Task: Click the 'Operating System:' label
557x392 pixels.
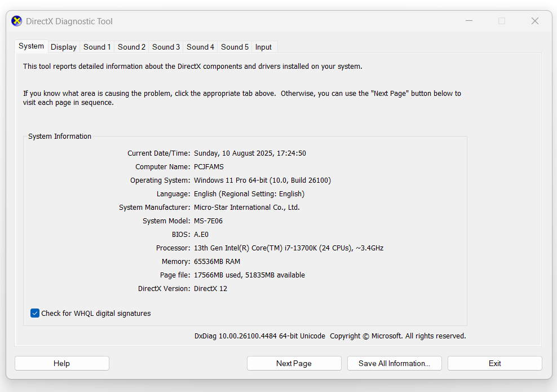Action: 160,180
